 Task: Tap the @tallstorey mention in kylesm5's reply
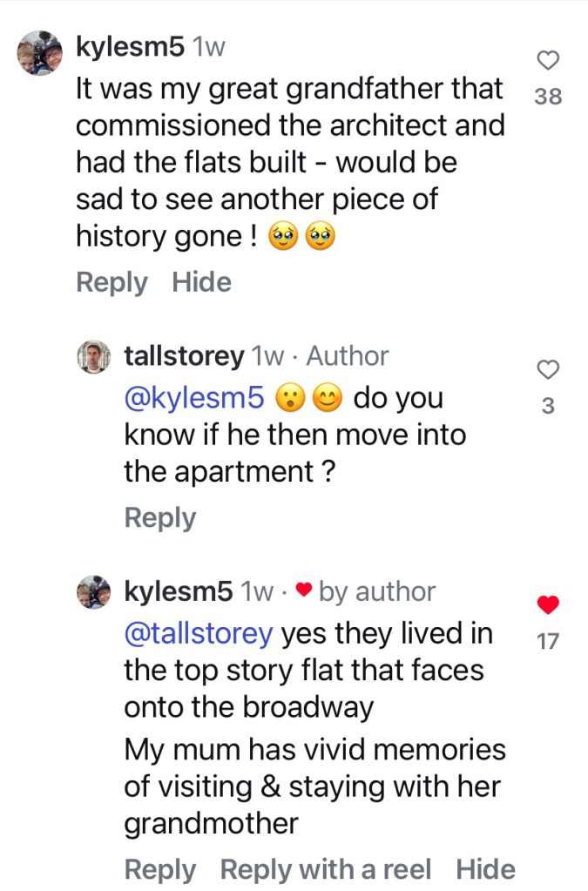pos(199,634)
